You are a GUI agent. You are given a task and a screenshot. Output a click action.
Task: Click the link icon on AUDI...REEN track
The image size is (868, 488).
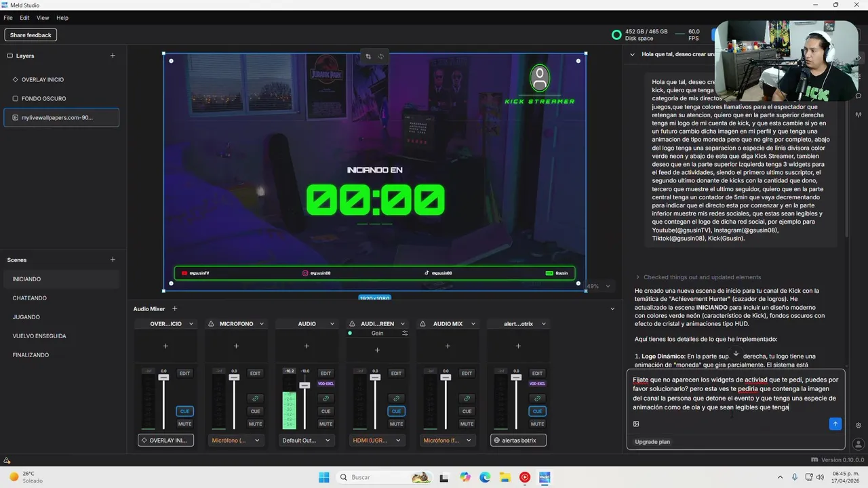coord(396,399)
